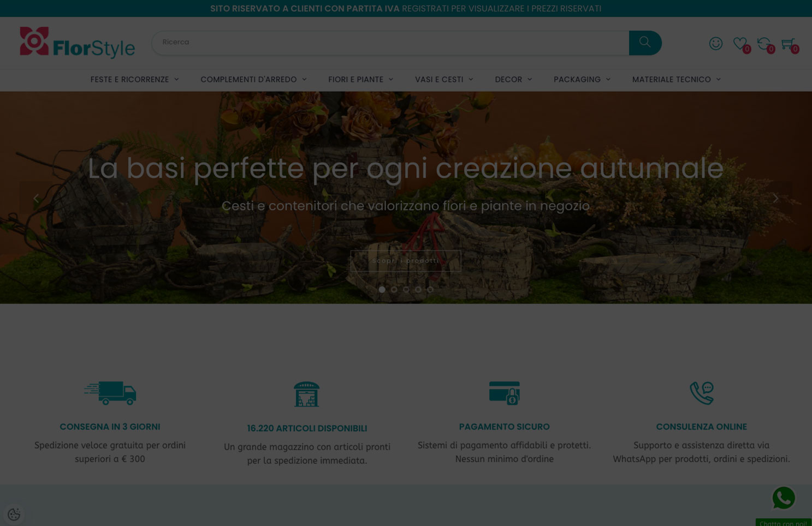This screenshot has width=812, height=526.
Task: Go to previous carousel slide arrow
Action: pyautogui.click(x=36, y=198)
